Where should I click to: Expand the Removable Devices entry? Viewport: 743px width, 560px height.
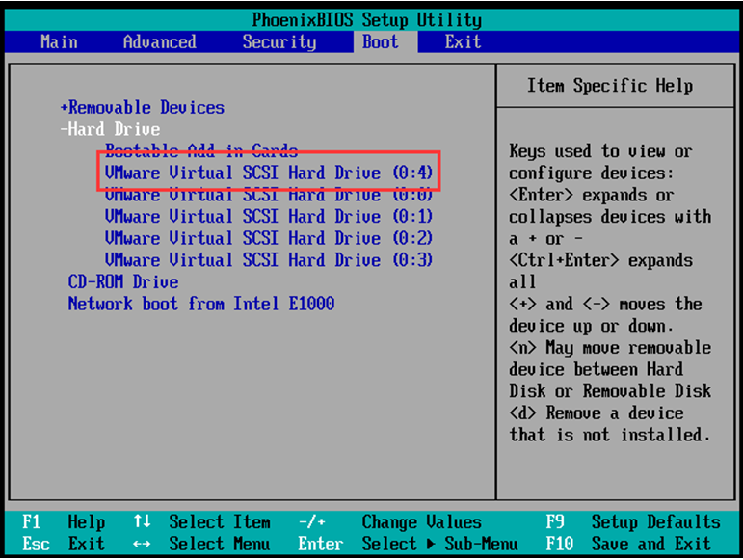143,108
